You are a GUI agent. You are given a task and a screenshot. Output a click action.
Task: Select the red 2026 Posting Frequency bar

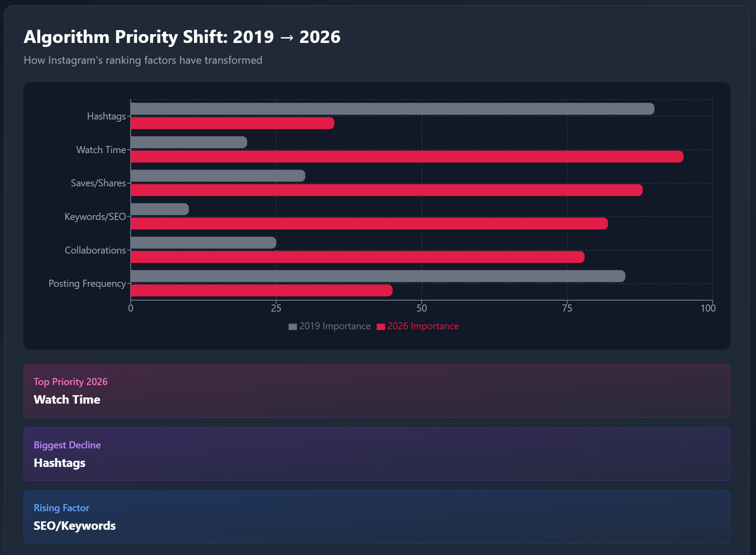pos(261,290)
